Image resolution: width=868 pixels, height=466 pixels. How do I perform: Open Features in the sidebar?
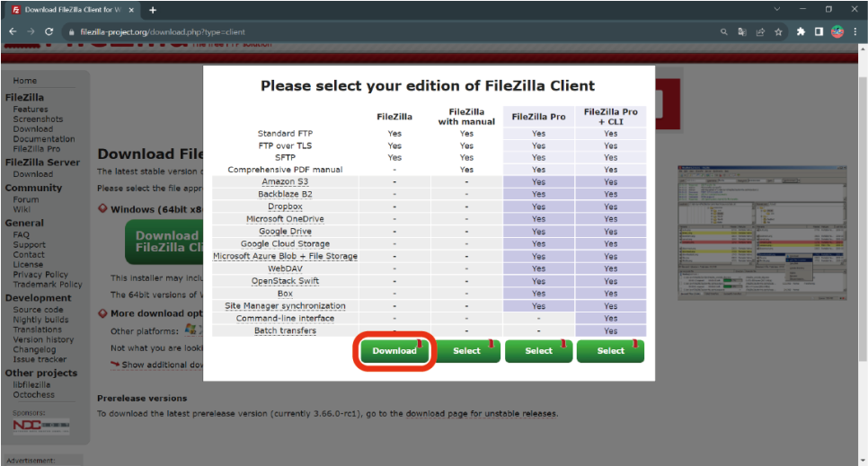(31, 110)
